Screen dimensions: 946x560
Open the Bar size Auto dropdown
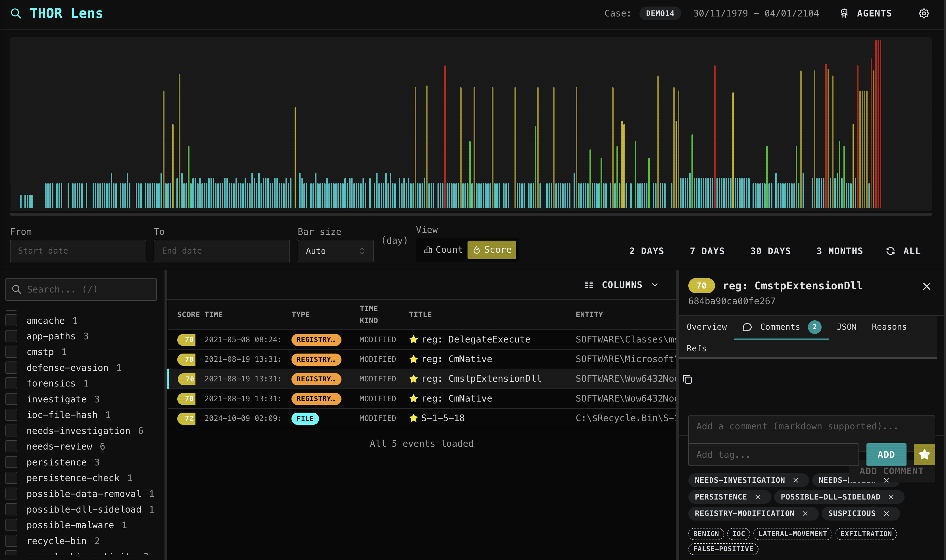click(x=335, y=251)
